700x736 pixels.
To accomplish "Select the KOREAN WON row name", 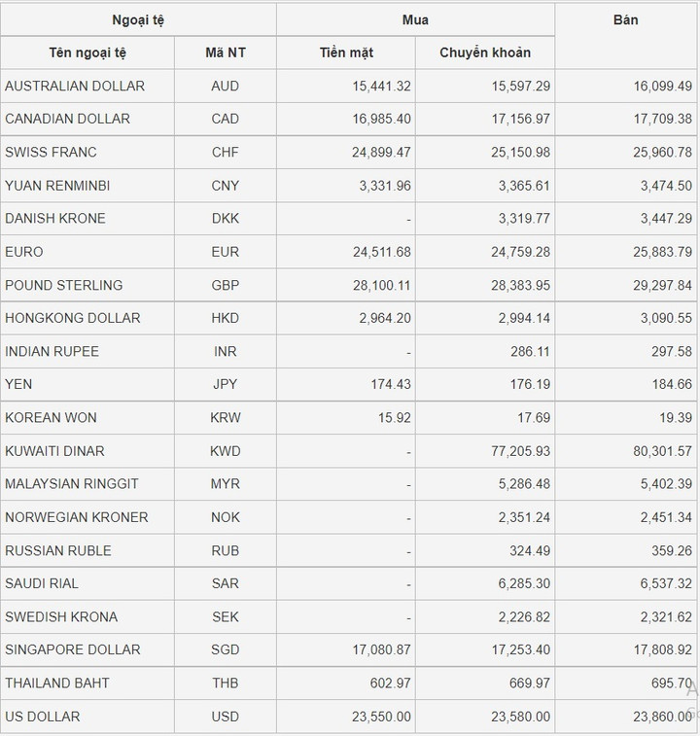I will click(x=51, y=417).
